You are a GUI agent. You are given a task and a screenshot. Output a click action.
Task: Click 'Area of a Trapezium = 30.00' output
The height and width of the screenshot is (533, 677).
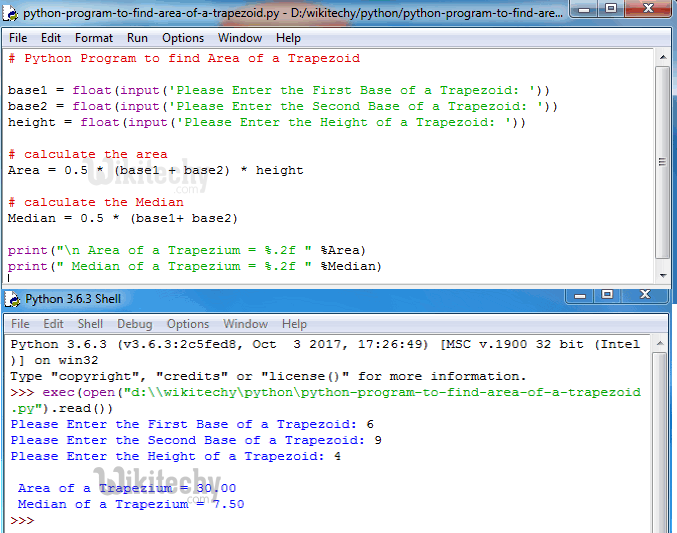[x=127, y=489]
